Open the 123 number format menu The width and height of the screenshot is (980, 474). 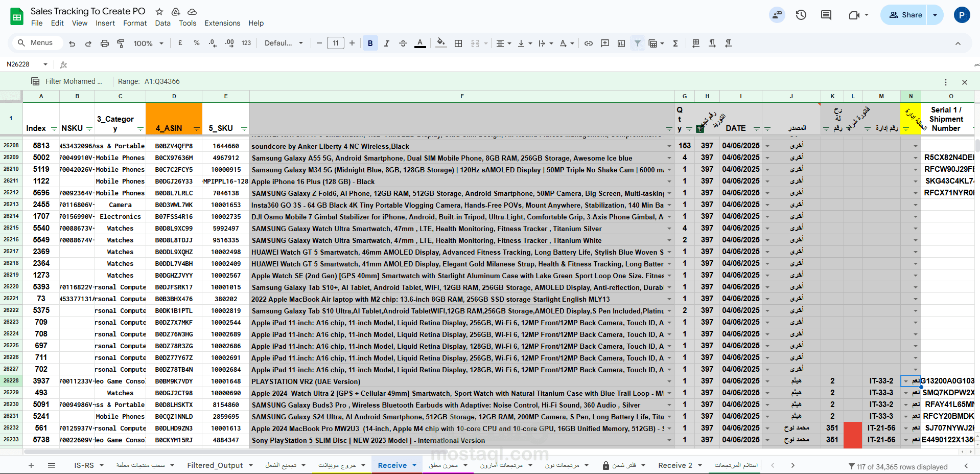coord(246,43)
